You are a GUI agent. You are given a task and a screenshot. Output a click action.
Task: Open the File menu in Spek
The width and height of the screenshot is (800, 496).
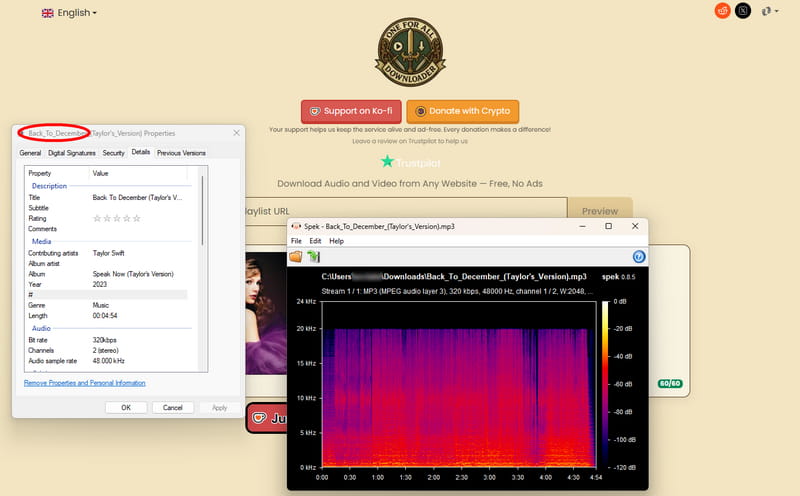click(296, 241)
